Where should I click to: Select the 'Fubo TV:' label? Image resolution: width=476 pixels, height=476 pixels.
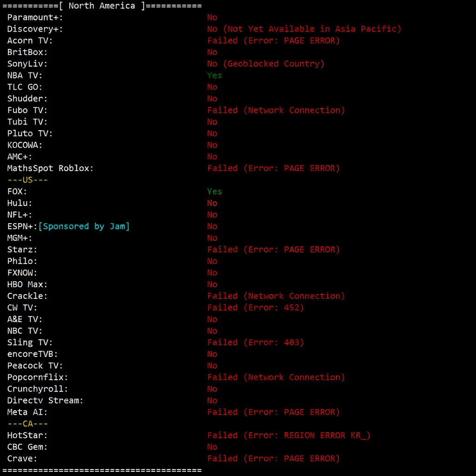click(27, 110)
